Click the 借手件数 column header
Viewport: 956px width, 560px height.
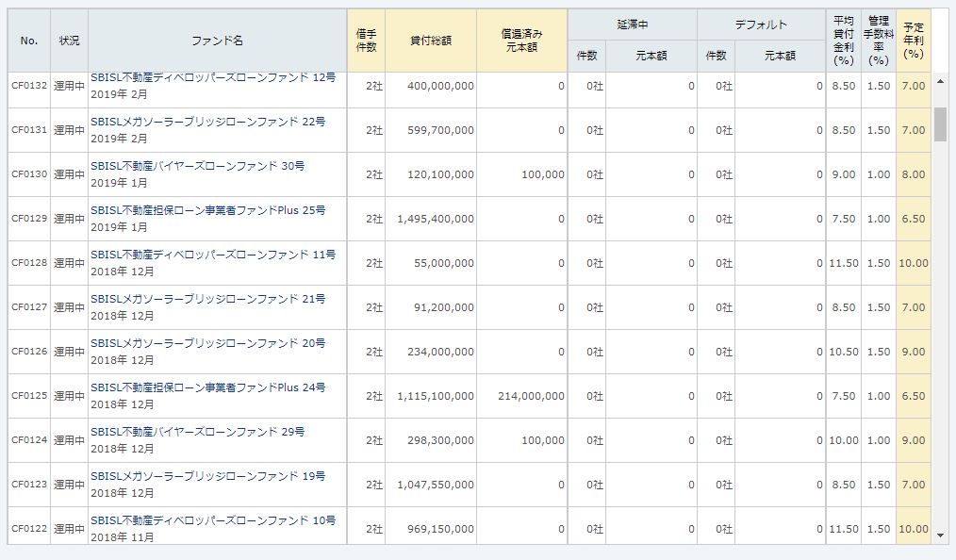366,41
